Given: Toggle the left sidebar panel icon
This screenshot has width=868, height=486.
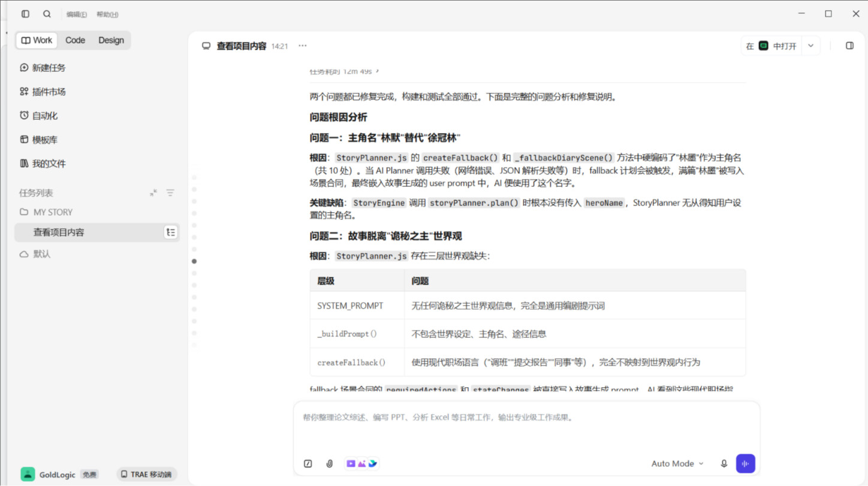Looking at the screenshot, I should point(25,14).
